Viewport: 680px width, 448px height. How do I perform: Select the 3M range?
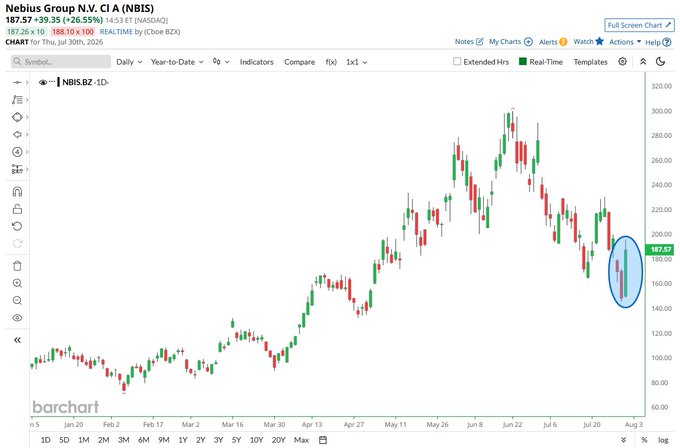click(x=124, y=440)
